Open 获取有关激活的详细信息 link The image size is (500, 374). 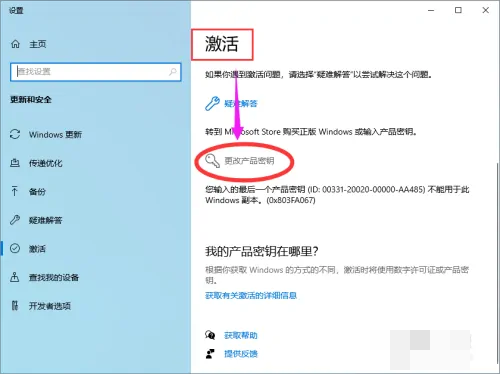pyautogui.click(x=251, y=295)
